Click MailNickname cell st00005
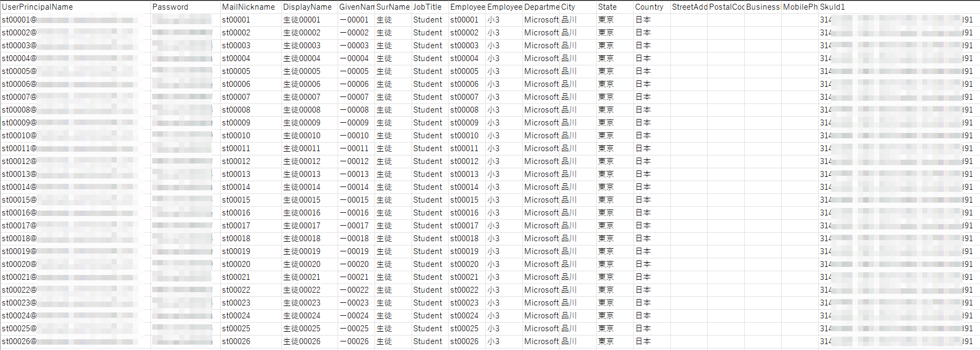This screenshot has height=350, width=980. point(251,71)
